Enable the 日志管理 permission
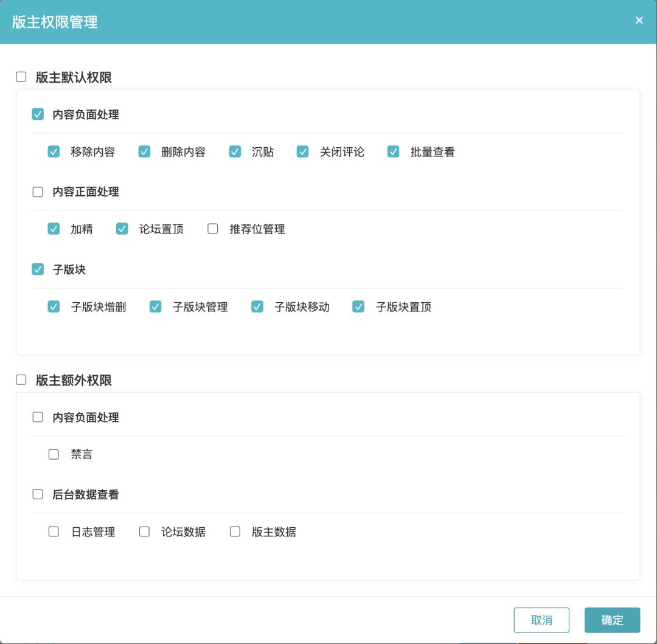The width and height of the screenshot is (657, 644). coord(54,531)
